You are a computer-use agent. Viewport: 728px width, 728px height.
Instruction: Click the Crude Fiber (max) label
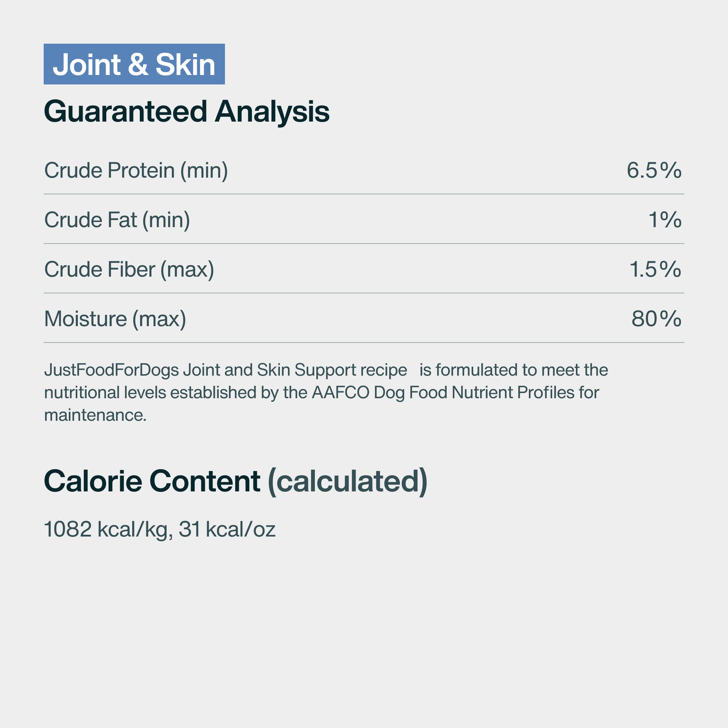[129, 270]
